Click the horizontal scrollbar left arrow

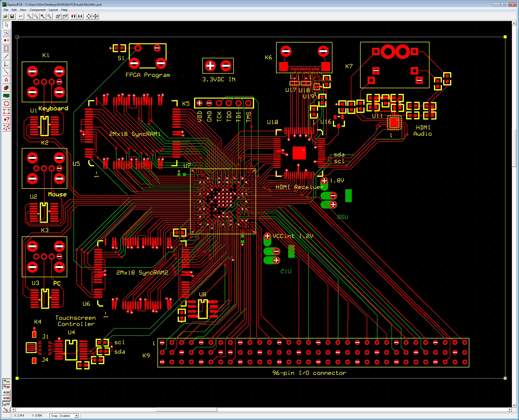pos(14,410)
